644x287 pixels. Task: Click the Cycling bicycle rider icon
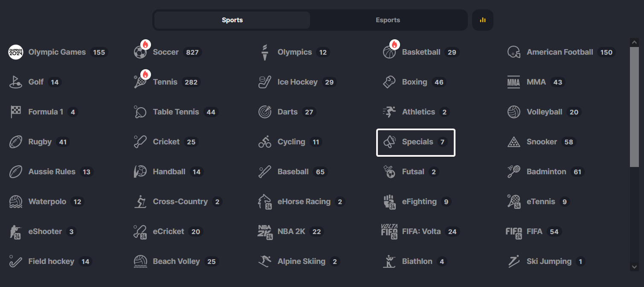(x=265, y=142)
